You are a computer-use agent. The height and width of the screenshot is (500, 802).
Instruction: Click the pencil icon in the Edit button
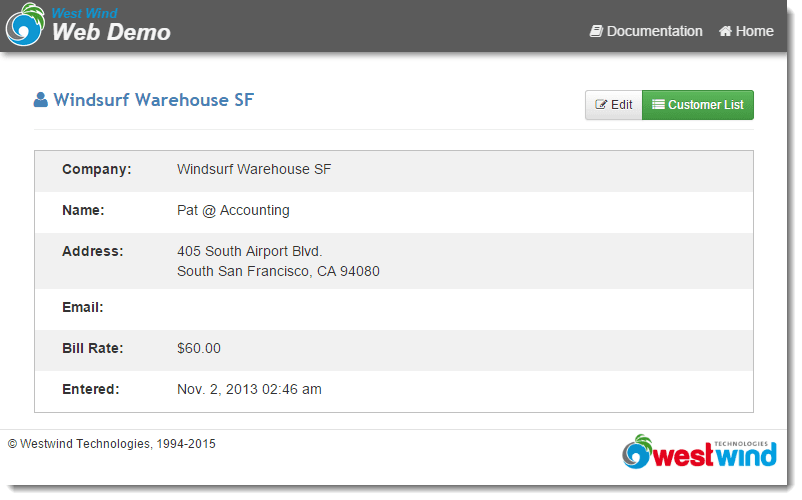pos(601,105)
